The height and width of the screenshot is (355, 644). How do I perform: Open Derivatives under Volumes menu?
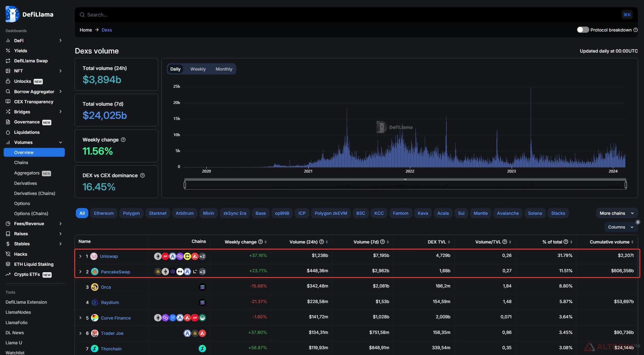click(25, 183)
